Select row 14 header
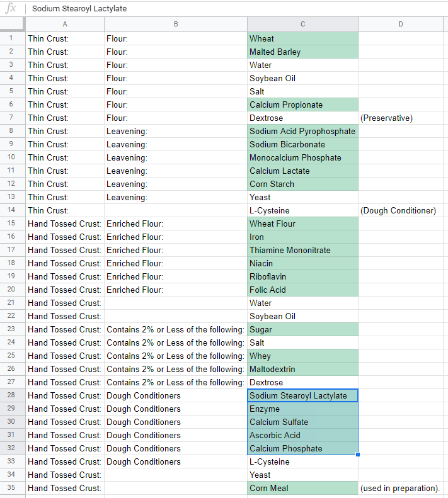Viewport: 448px width, 498px height. [x=12, y=210]
